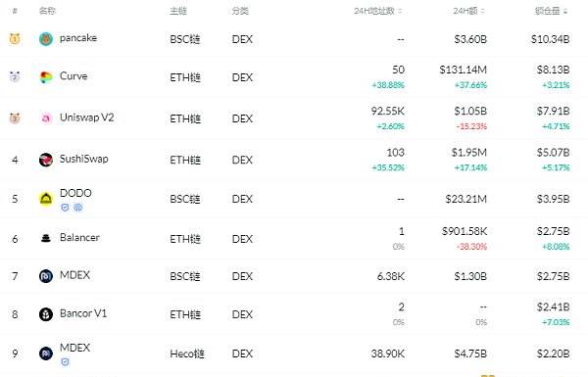
Task: Click the second badge icon under DODO
Action: coord(78,208)
